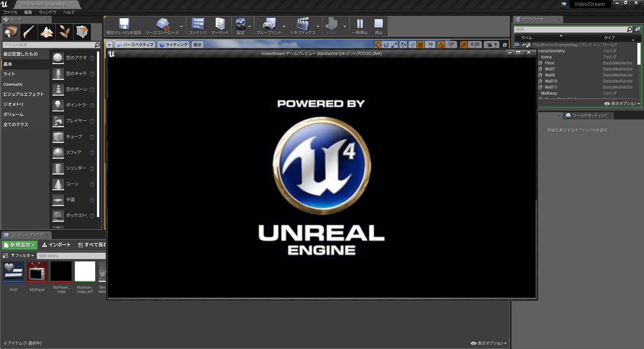The height and width of the screenshot is (349, 644).
Task: Open grid snap value 10 dropdown
Action: 430,45
